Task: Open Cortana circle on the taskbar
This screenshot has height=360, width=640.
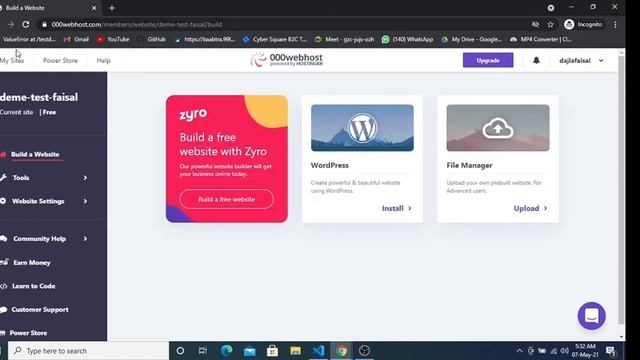Action: point(180,351)
